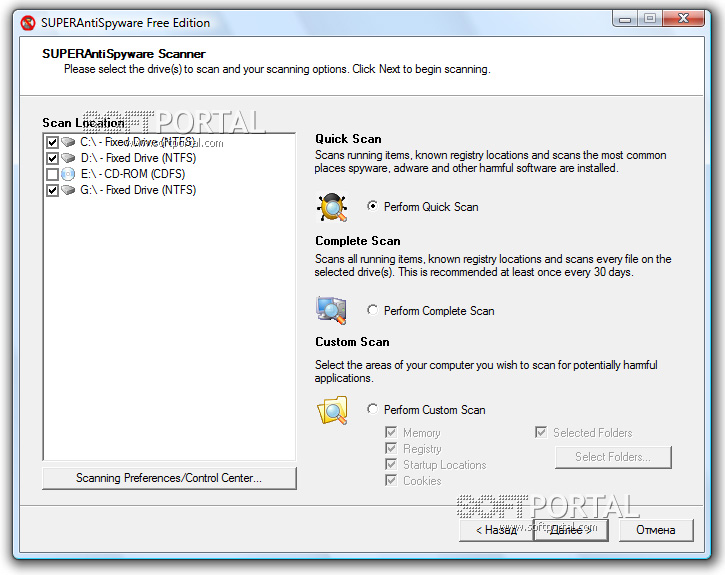Click the Complete Scan computer icon
Screen dimensions: 725x575
click(x=331, y=310)
